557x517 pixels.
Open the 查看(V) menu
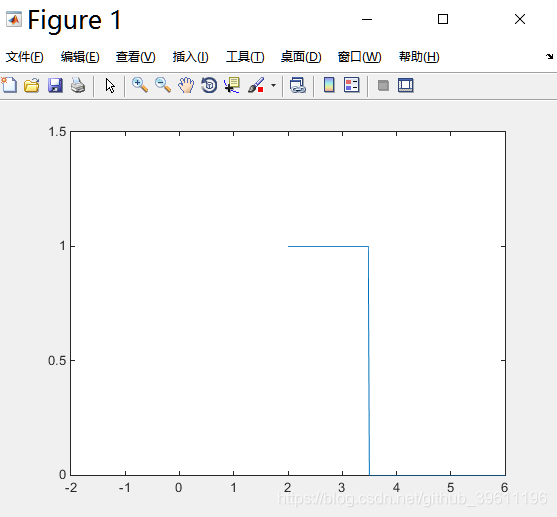coord(136,57)
